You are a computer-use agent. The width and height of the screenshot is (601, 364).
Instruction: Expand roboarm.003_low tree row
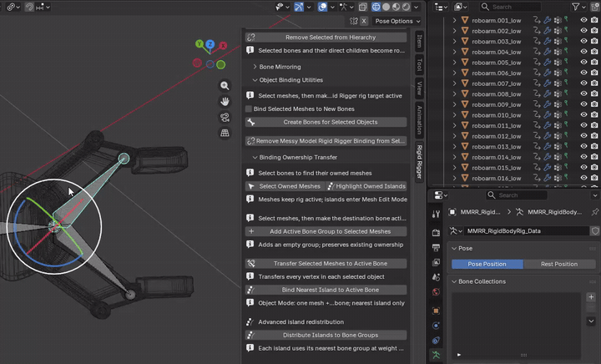click(455, 41)
